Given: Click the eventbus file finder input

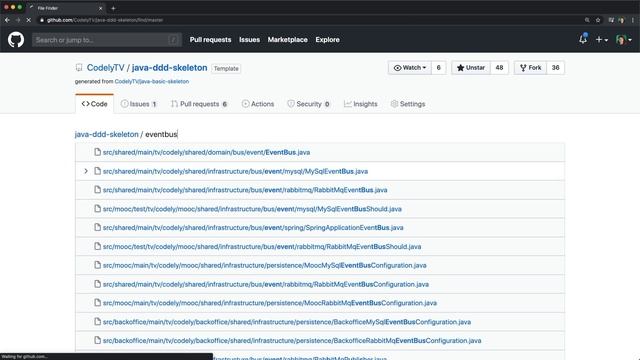Looking at the screenshot, I should (x=162, y=134).
